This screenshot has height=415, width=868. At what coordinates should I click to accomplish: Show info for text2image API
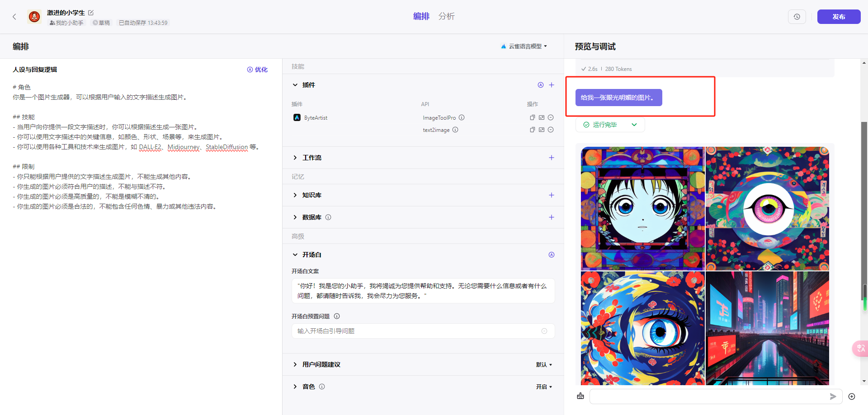click(x=455, y=130)
